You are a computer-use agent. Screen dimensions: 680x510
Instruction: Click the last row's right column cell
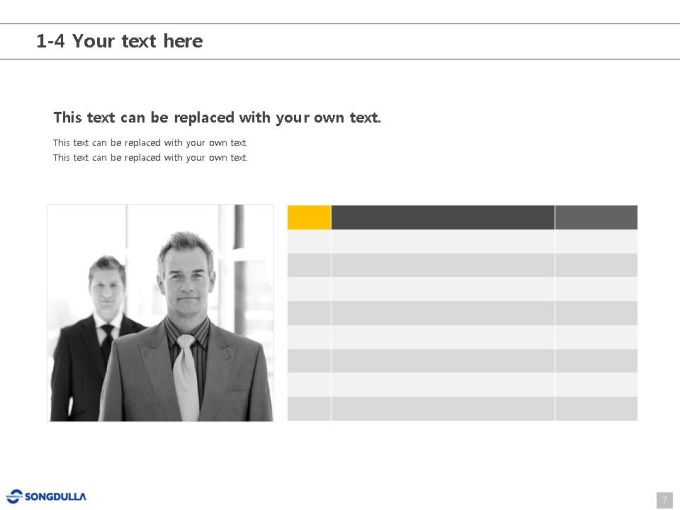(x=596, y=409)
